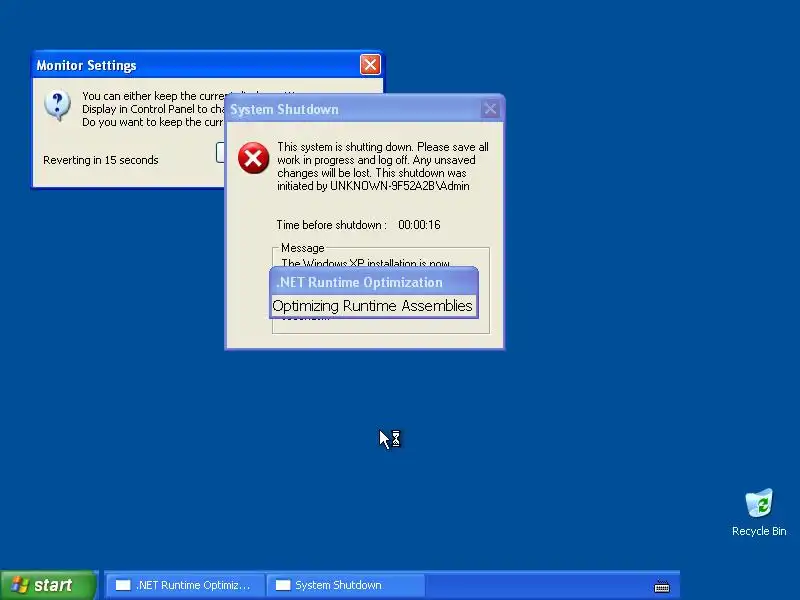Click the disabled System Shutdown close button
Viewport: 800px width, 600px height.
[x=490, y=109]
